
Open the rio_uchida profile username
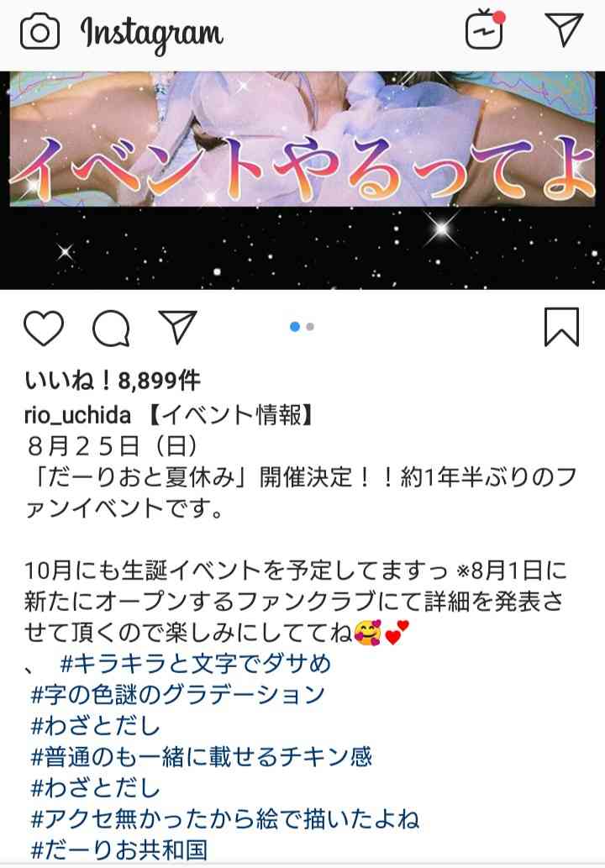tap(77, 415)
